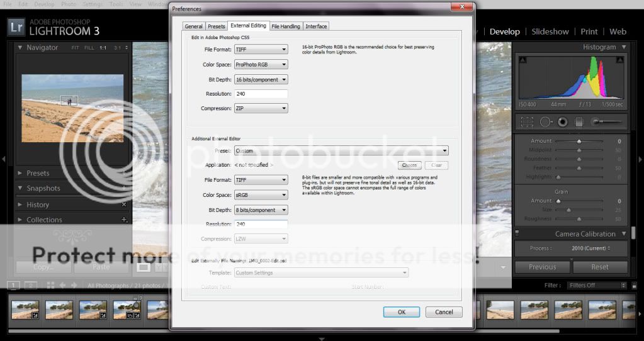Open sRGB Color Space dropdown

pyautogui.click(x=261, y=195)
